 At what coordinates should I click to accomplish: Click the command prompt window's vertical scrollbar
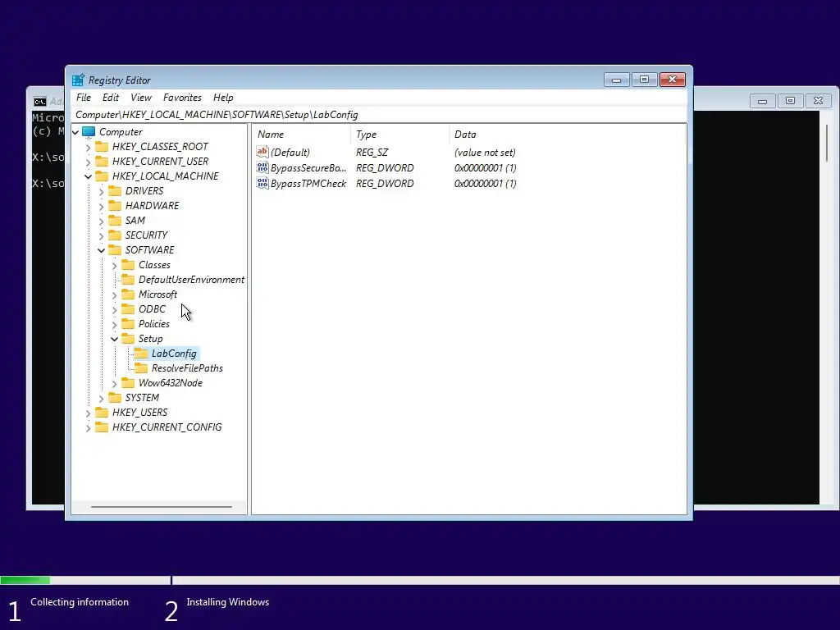[x=827, y=144]
